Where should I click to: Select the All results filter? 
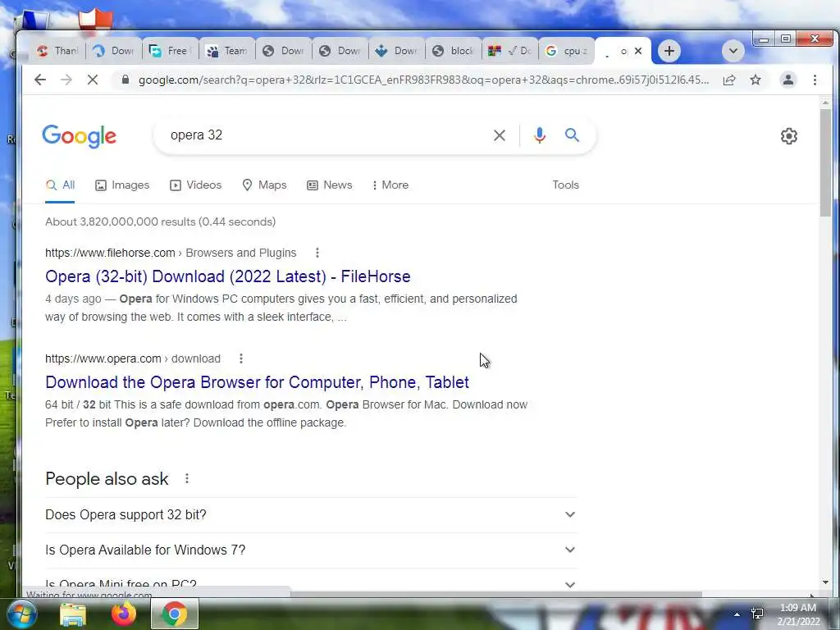point(60,185)
